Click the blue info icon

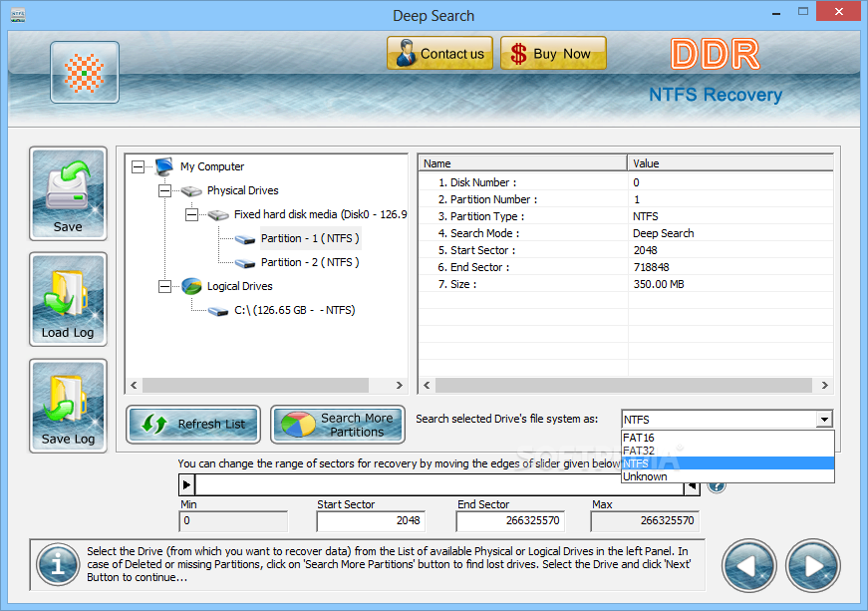pos(58,564)
